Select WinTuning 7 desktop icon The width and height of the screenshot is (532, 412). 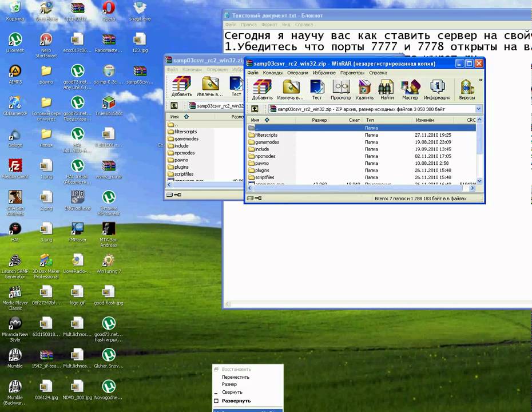point(109,263)
